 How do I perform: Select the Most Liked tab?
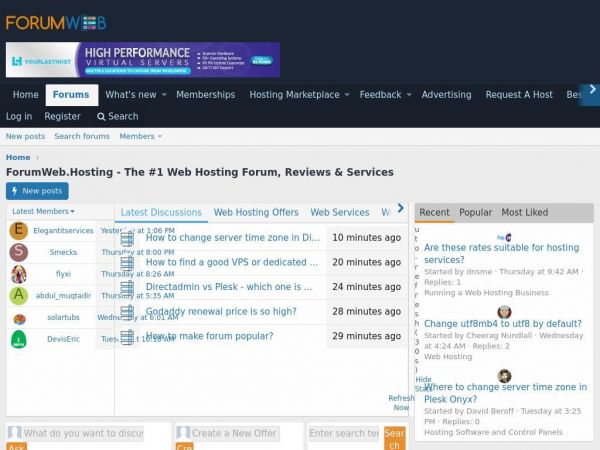[x=524, y=212]
